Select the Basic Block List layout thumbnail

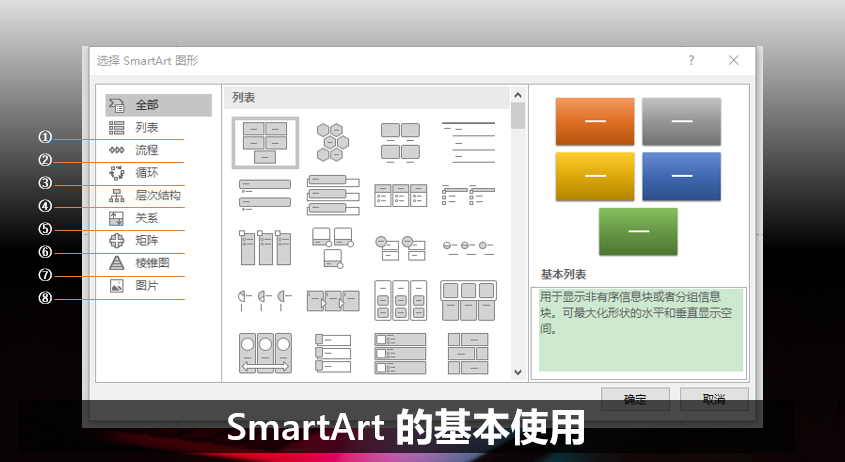pyautogui.click(x=265, y=143)
